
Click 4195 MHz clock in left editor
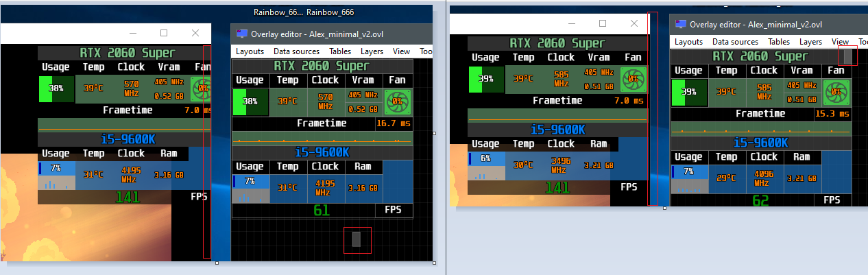(x=325, y=189)
